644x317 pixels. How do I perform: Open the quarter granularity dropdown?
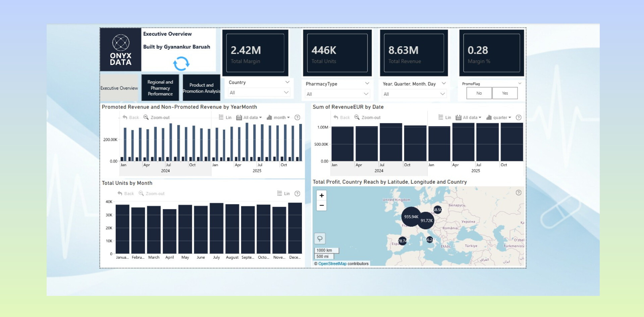point(499,118)
